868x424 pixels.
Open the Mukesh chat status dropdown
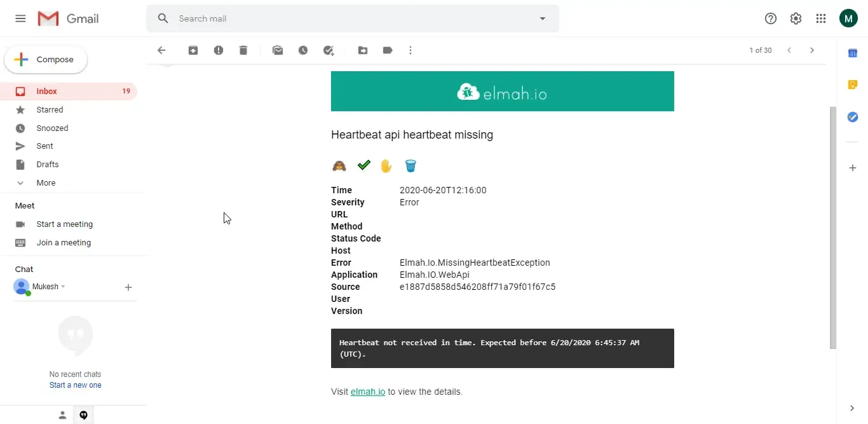63,287
